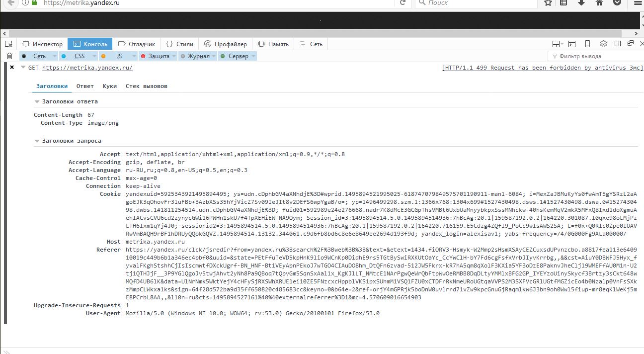This screenshot has height=354, width=644.
Task: Open dropdown arrow of Сервер filter
Action: click(254, 56)
